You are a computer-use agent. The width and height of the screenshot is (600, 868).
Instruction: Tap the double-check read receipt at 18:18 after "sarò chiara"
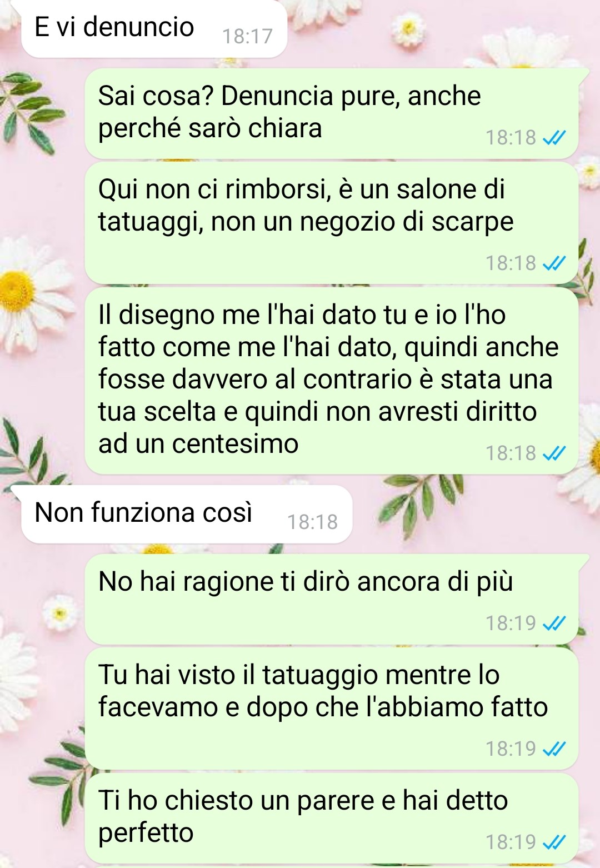553,137
